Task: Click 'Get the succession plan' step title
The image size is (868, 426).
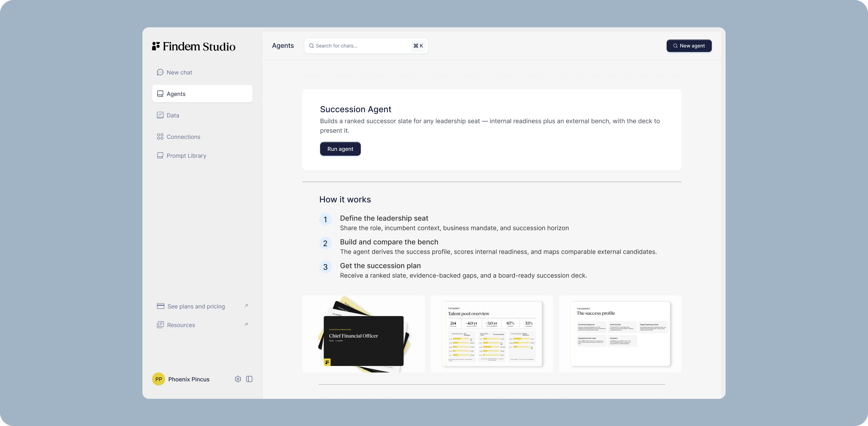Action: [380, 266]
